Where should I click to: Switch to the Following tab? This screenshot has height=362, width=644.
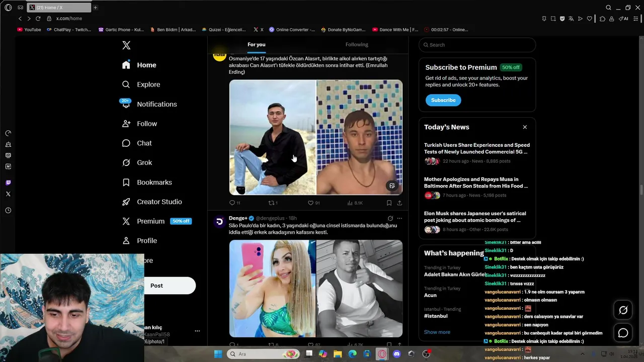tap(357, 45)
